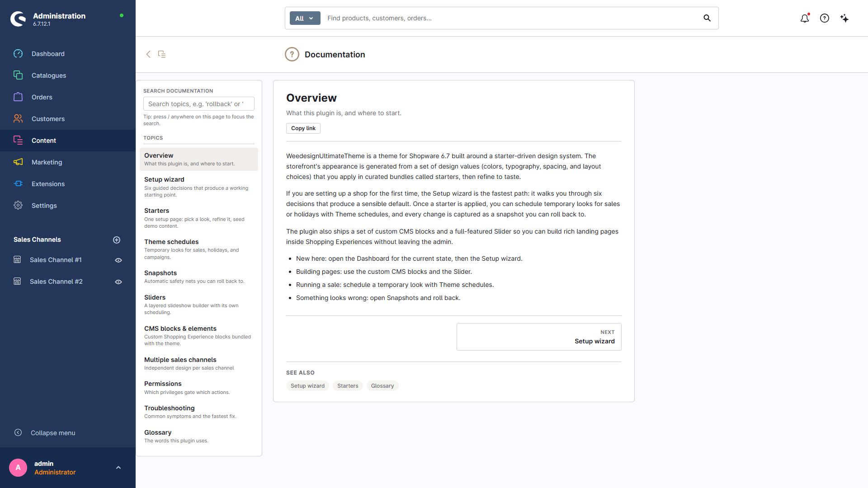Click the storefront icon for Sales Channel #1

[17, 260]
